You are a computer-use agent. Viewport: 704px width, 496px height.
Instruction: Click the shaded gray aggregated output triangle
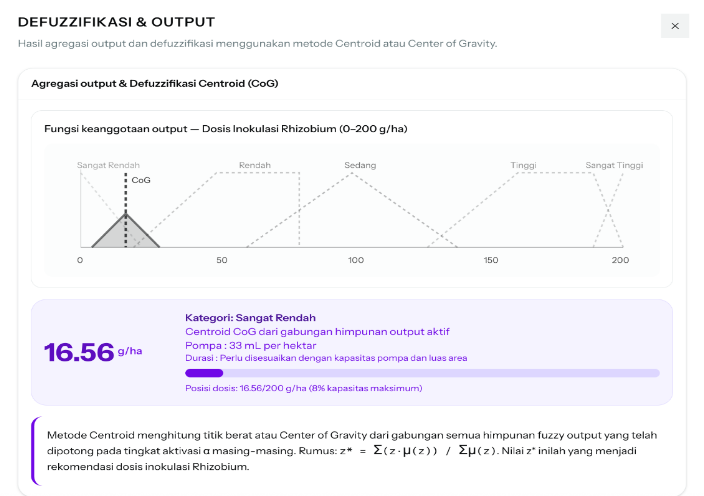pos(126,234)
